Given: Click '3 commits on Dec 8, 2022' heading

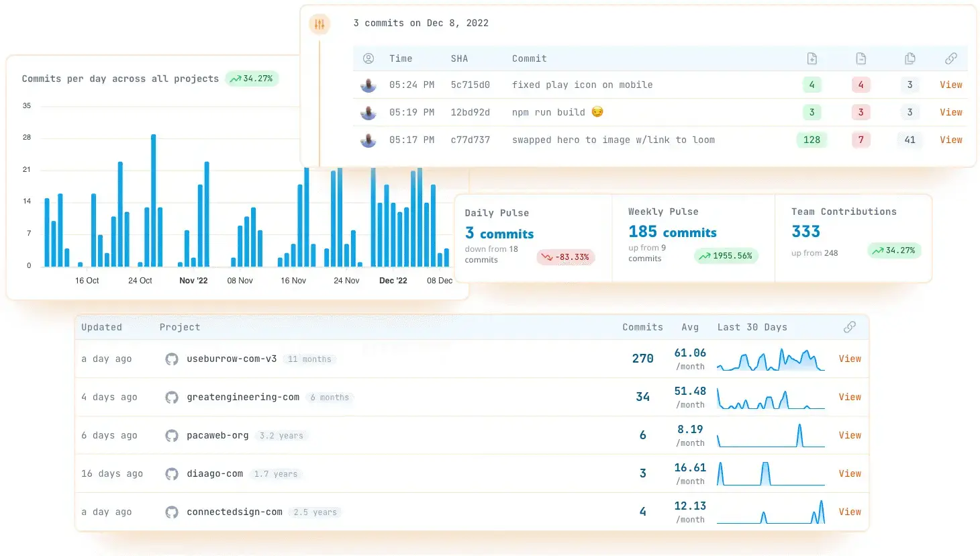Looking at the screenshot, I should click(421, 23).
